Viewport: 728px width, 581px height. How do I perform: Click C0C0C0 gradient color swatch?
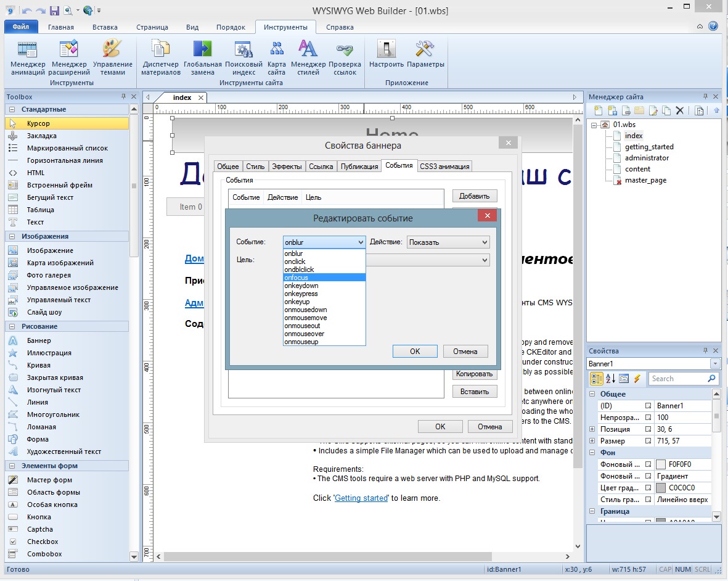coord(660,488)
